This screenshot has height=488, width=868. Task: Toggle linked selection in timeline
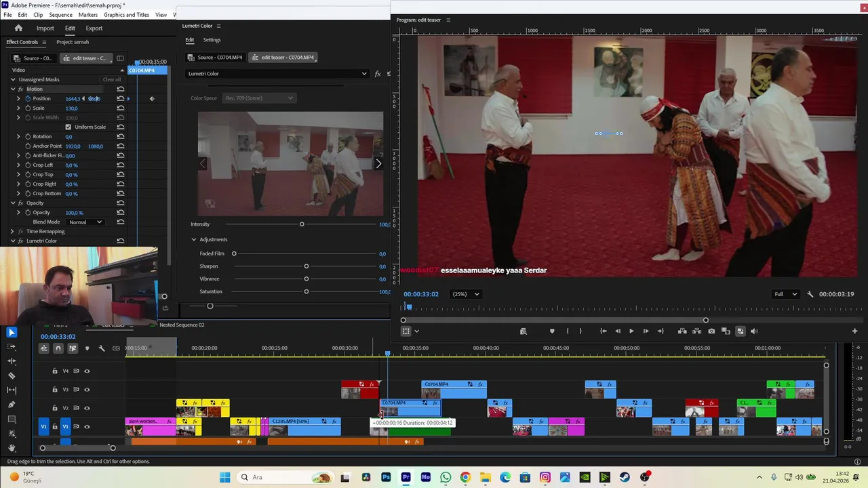(73, 348)
